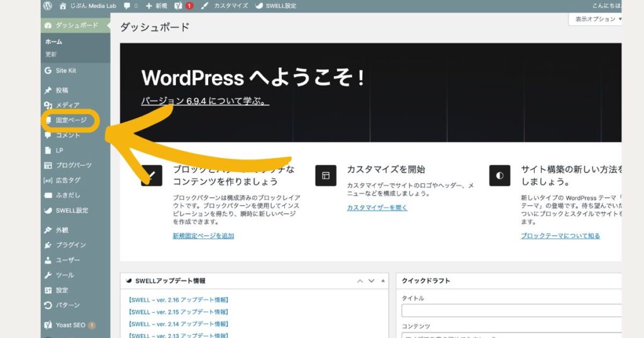Open the メディア media library menu
This screenshot has width=644, height=338.
tap(67, 105)
